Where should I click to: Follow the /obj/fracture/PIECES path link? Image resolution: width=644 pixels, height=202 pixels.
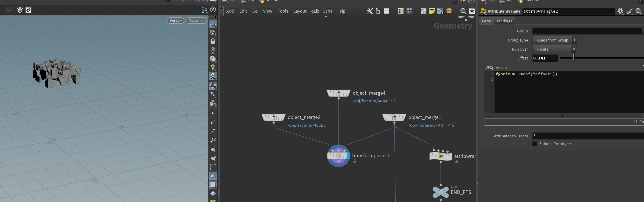pyautogui.click(x=307, y=125)
